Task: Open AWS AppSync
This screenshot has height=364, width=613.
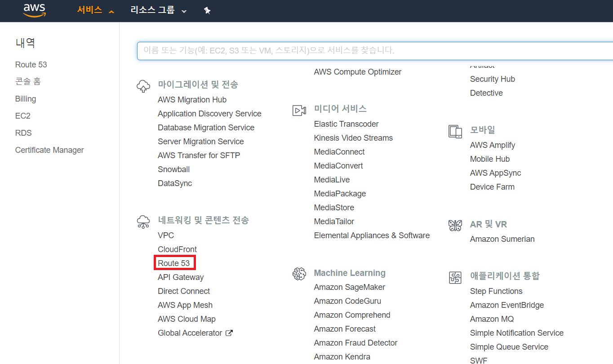Action: [496, 173]
